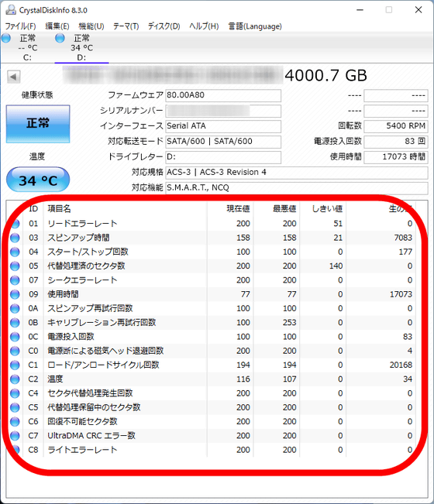Open the ディスク(D) menu
The image size is (434, 504).
(164, 26)
